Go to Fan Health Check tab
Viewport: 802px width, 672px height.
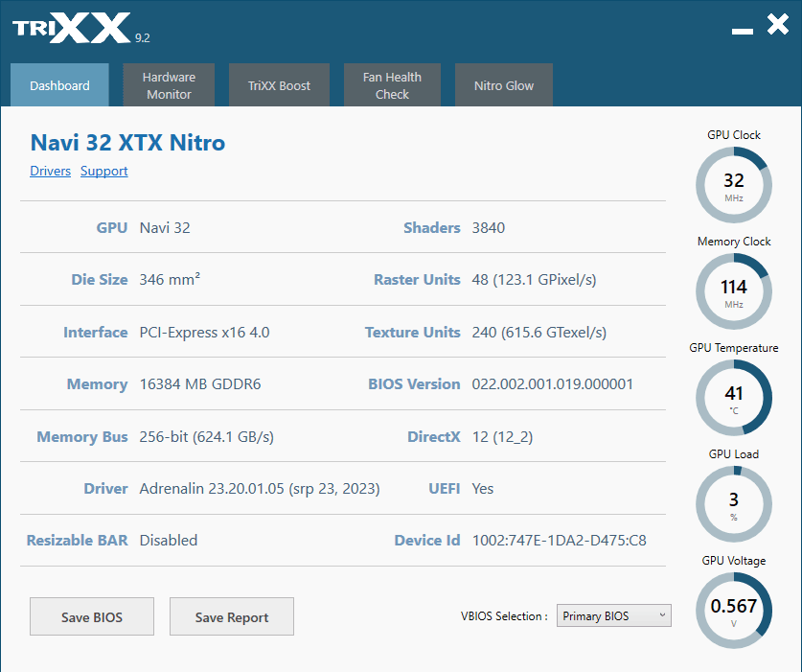(392, 85)
